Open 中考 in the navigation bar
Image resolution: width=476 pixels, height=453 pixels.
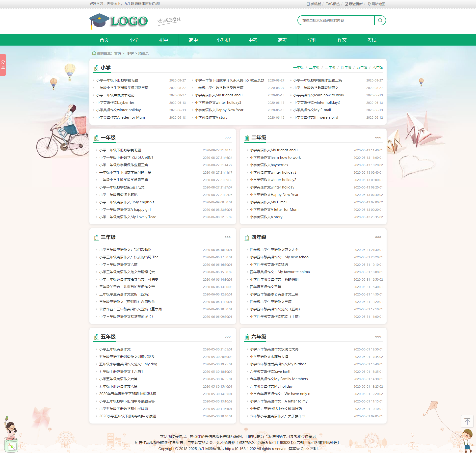[x=253, y=40]
